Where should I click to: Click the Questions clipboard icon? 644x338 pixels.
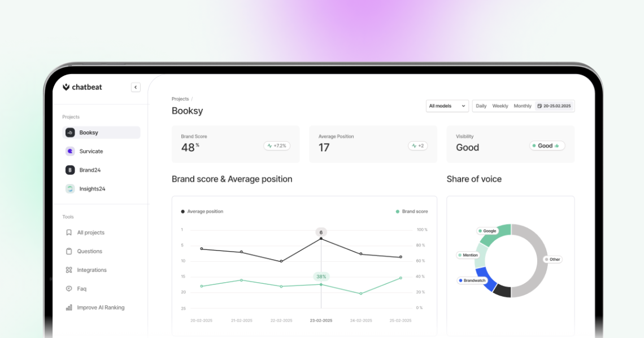tap(69, 251)
